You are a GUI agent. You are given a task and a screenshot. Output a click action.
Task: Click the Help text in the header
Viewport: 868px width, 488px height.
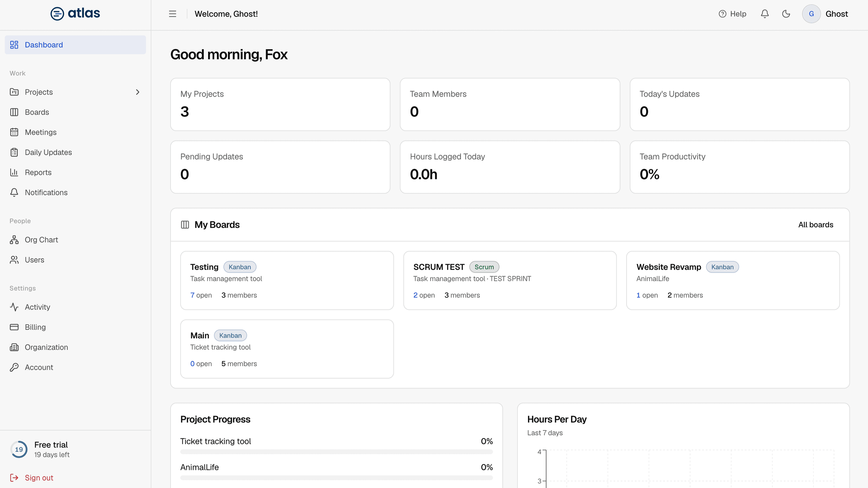pos(738,14)
